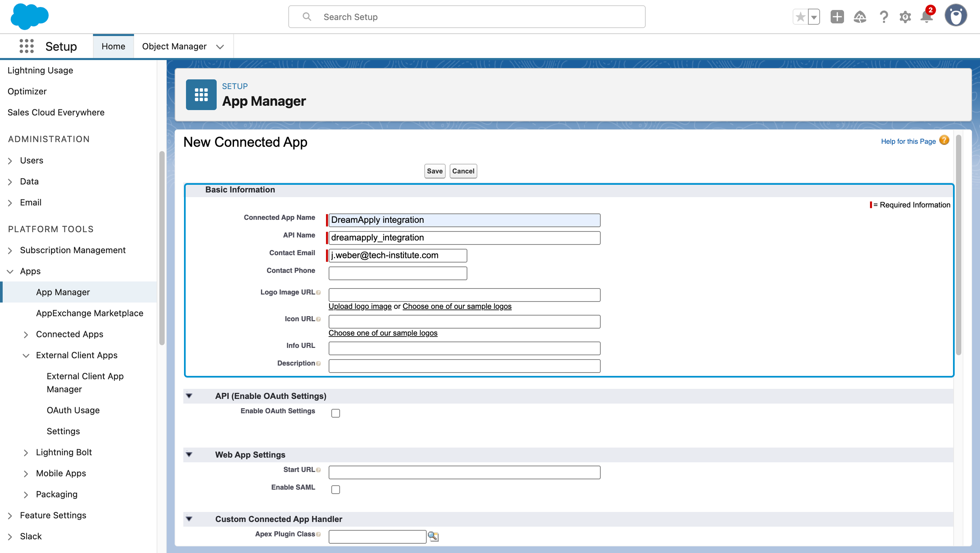Viewport: 980px width, 553px height.
Task: Click the Description help icon
Action: pos(318,364)
